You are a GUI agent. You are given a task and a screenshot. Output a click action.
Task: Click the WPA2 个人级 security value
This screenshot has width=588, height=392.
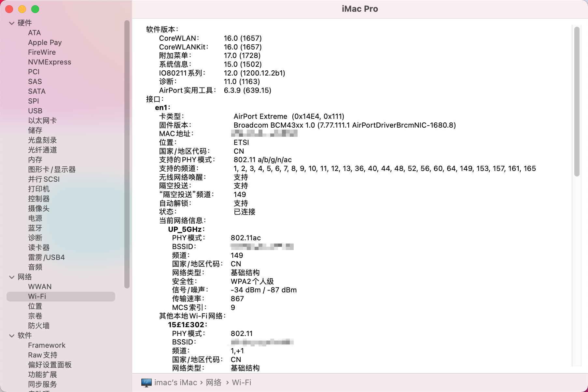point(252,282)
